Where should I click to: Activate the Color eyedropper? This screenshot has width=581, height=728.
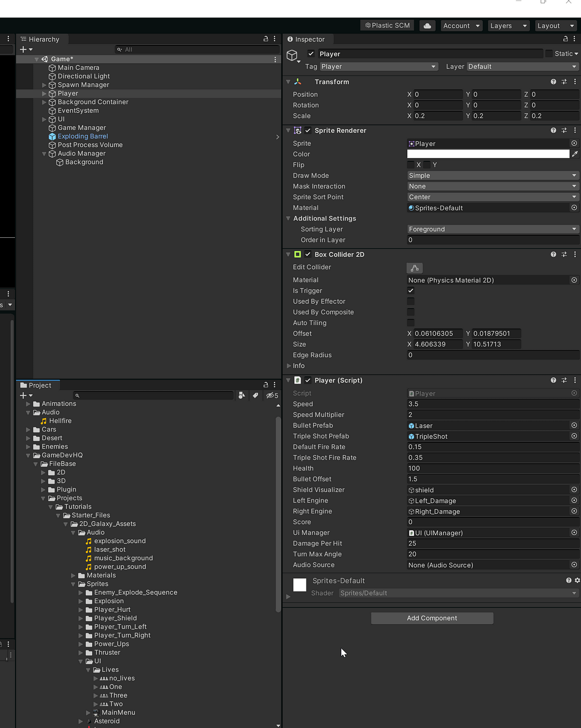[x=575, y=154]
